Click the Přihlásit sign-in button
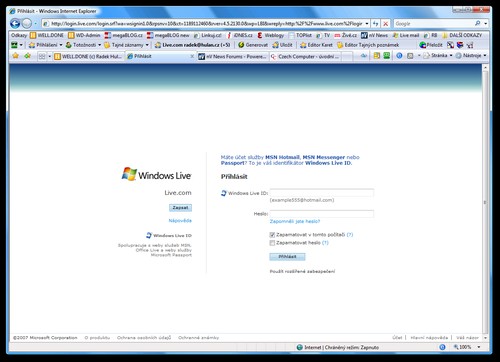This screenshot has width=500, height=362. pyautogui.click(x=287, y=257)
